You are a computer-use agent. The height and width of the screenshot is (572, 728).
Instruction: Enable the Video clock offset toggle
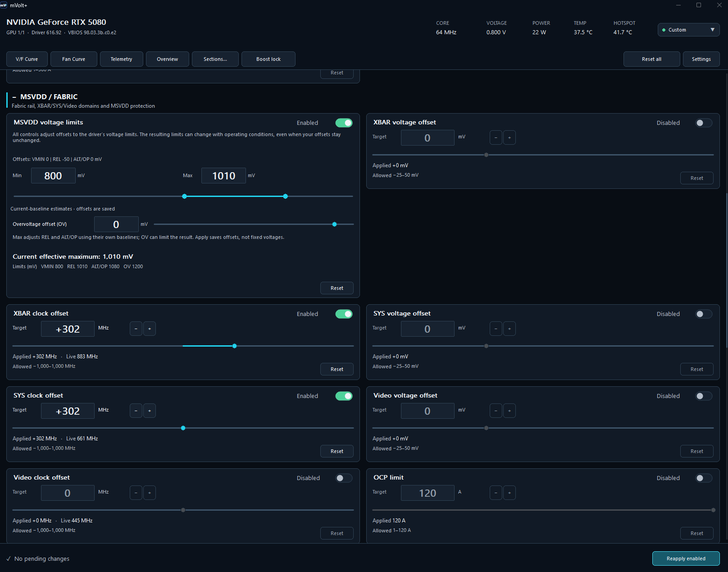pyautogui.click(x=344, y=478)
